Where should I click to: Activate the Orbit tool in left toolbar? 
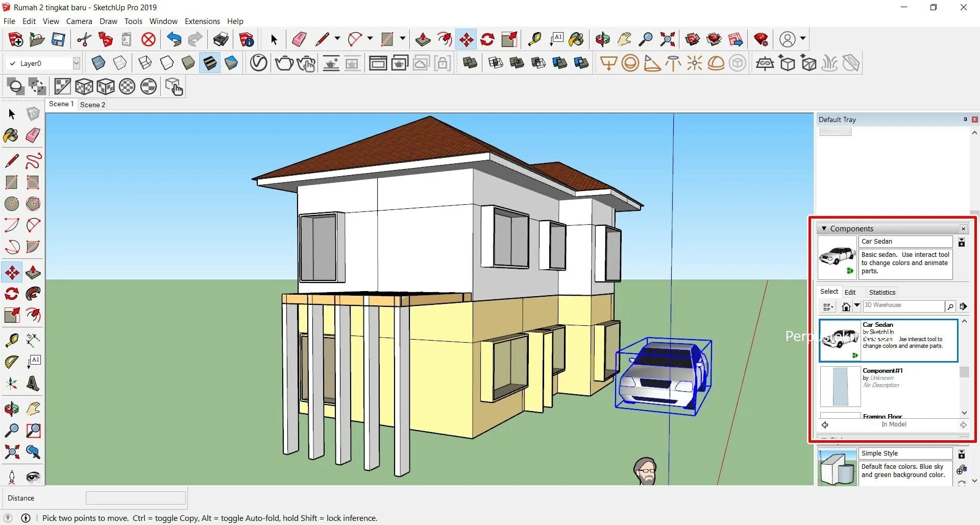click(x=11, y=409)
